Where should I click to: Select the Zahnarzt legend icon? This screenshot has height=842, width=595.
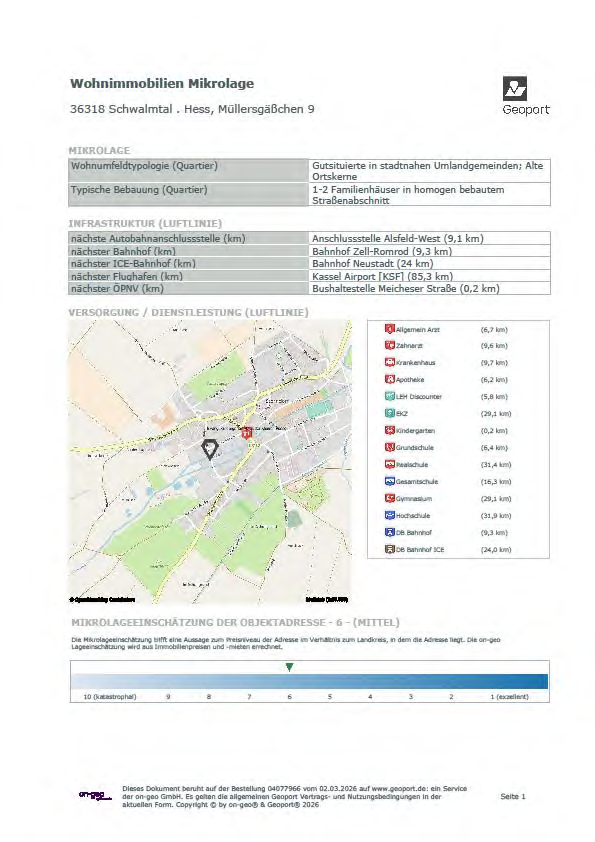[390, 345]
